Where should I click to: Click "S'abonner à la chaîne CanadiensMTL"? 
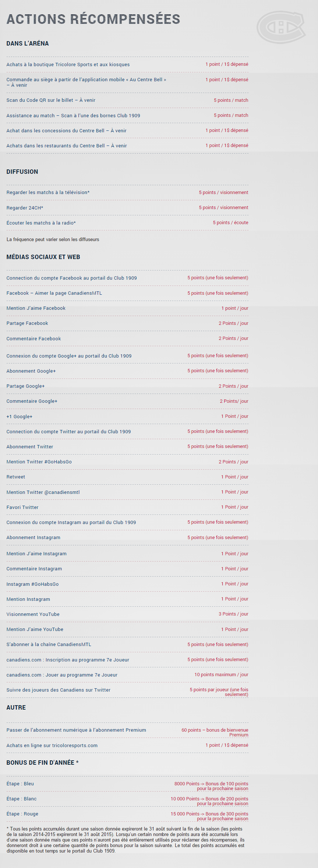tap(49, 645)
